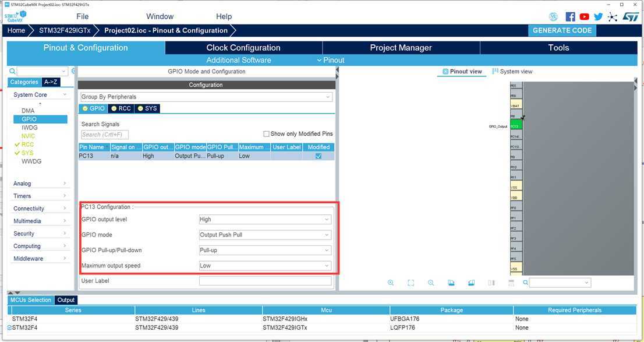Go to the Home breadcrumb
Screen dimensions: 644x342
point(16,30)
